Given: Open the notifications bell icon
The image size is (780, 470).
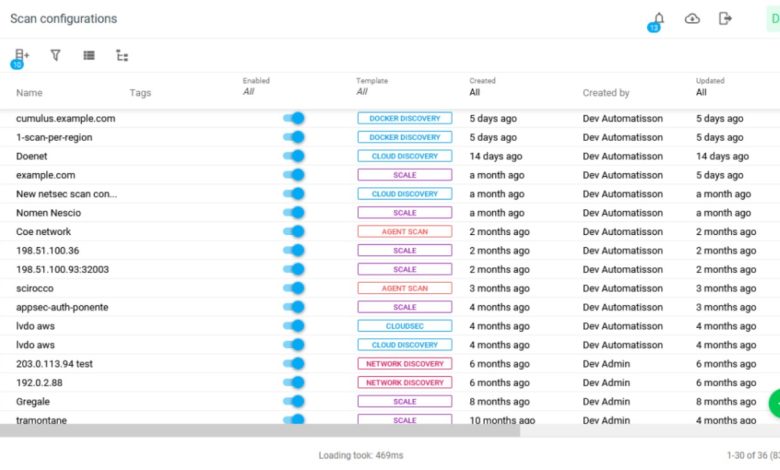Looking at the screenshot, I should tap(659, 19).
